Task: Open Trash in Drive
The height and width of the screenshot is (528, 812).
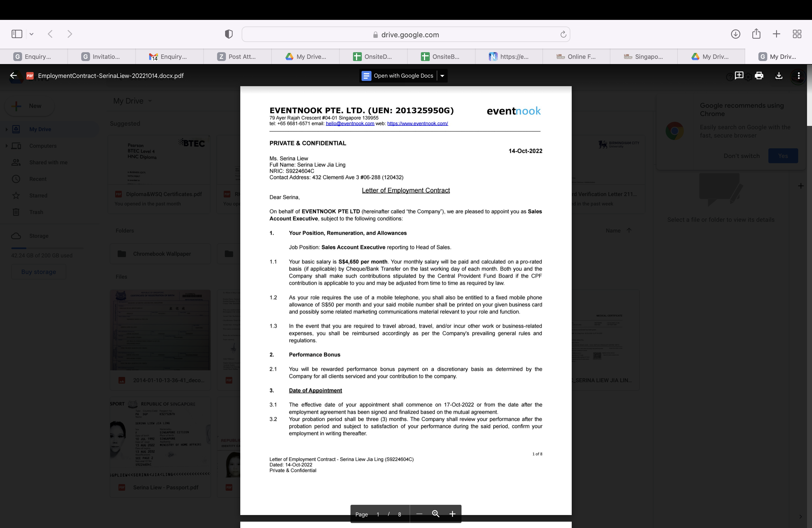Action: 36,212
